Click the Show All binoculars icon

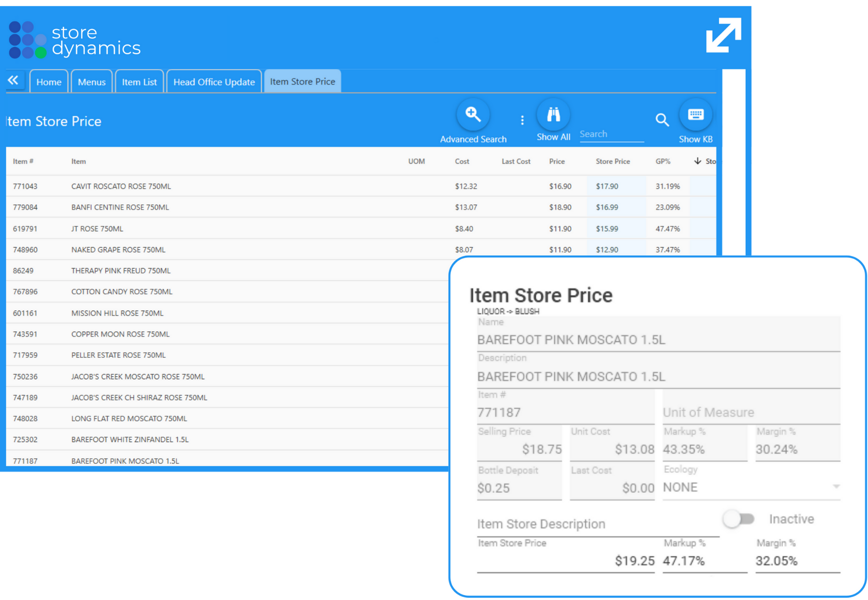coord(553,115)
